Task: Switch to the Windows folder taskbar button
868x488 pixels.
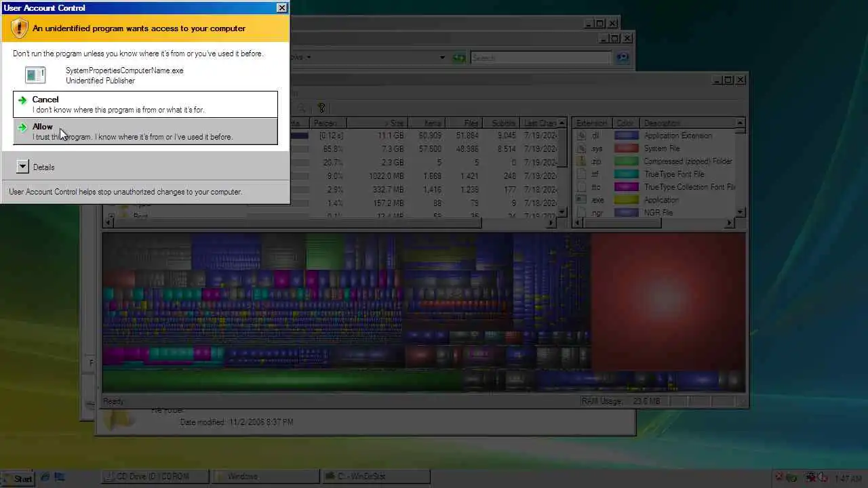Action: 265,477
